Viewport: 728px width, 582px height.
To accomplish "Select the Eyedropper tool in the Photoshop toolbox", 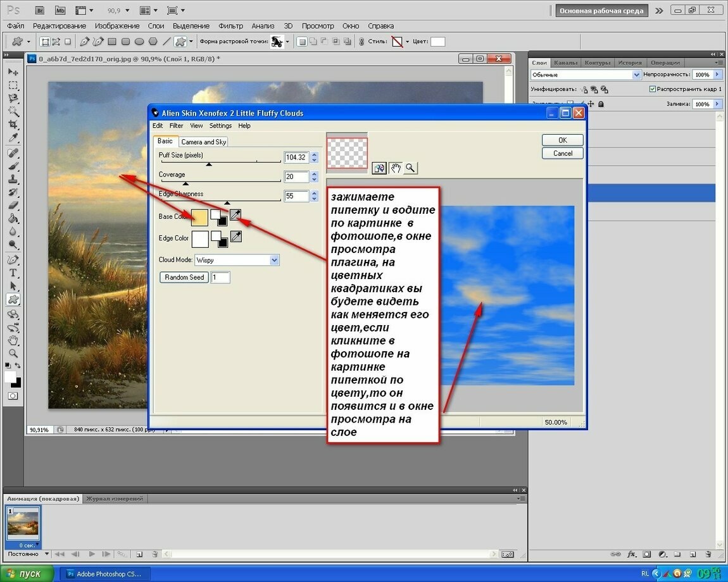I will pos(13,137).
